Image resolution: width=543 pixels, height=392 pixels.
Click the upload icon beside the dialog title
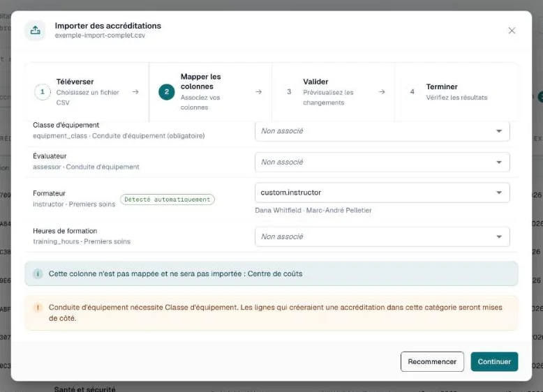pyautogui.click(x=35, y=31)
